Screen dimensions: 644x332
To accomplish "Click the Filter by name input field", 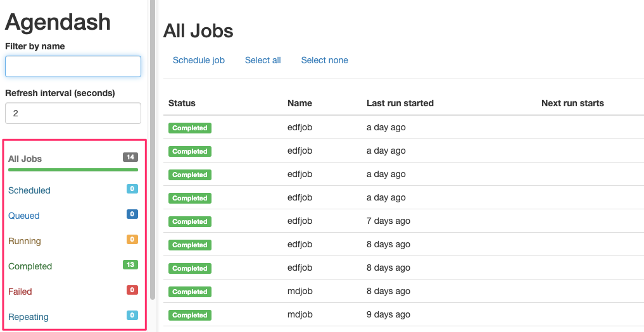I will pyautogui.click(x=73, y=66).
